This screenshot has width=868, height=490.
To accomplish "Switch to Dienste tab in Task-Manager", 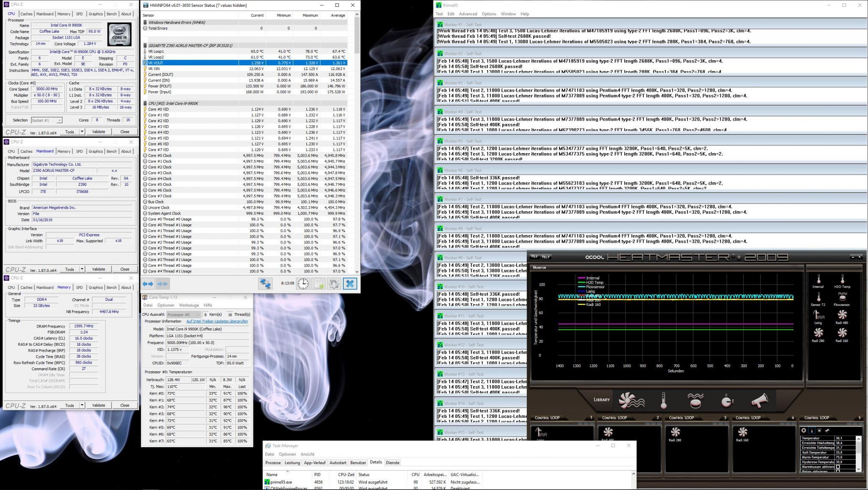I will pyautogui.click(x=392, y=462).
